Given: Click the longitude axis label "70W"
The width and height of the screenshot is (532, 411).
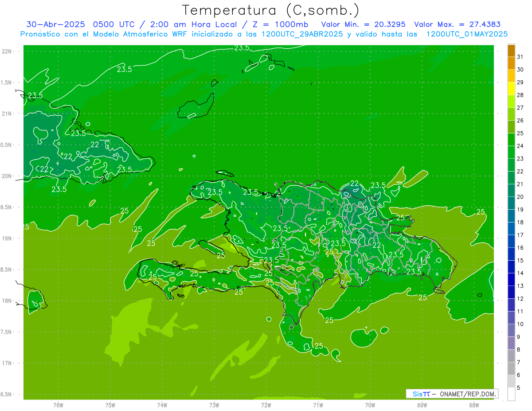Looking at the screenshot, I should pyautogui.click(x=370, y=405).
